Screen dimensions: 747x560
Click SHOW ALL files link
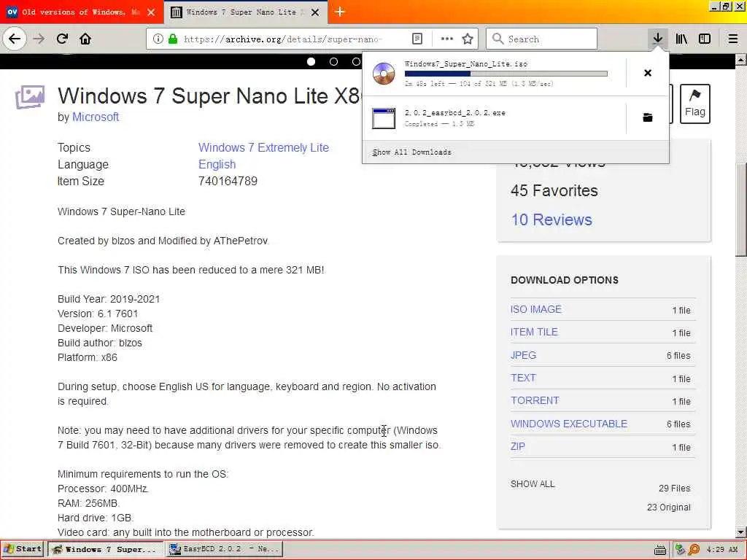point(533,484)
